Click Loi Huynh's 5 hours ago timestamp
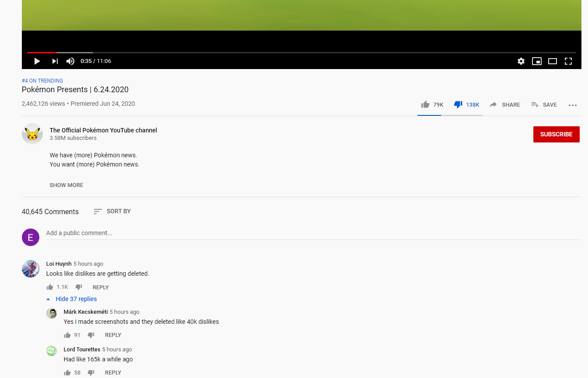 coord(88,264)
